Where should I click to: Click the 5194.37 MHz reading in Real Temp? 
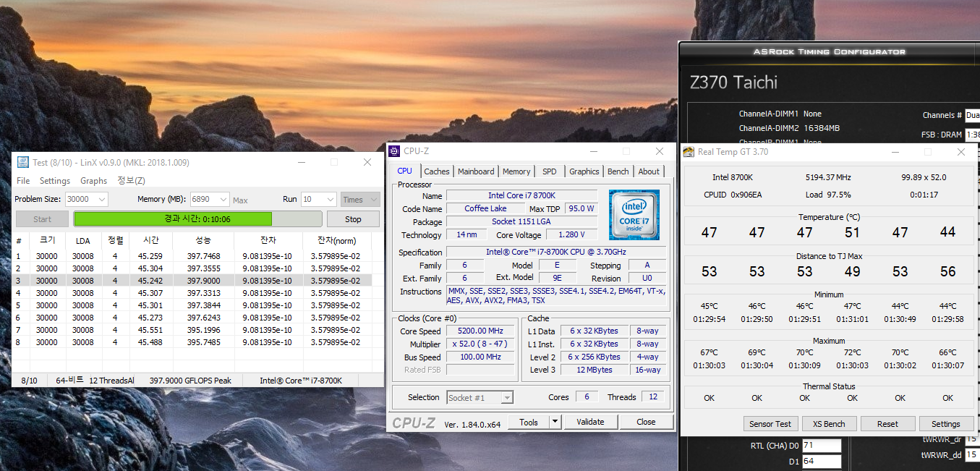coord(828,177)
